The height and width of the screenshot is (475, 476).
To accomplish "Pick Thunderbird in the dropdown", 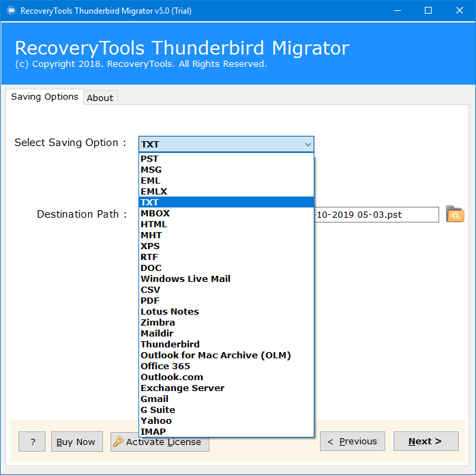I will 226,345.
